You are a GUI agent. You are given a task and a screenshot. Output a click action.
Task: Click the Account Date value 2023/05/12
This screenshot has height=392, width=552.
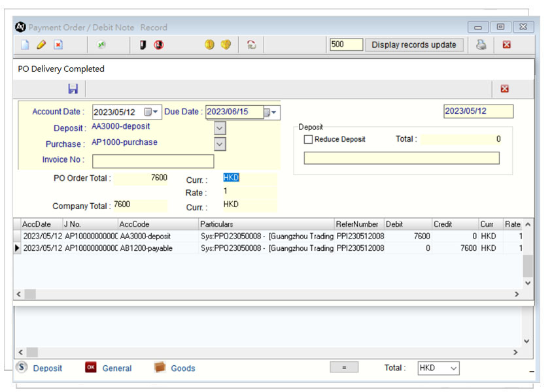click(114, 112)
